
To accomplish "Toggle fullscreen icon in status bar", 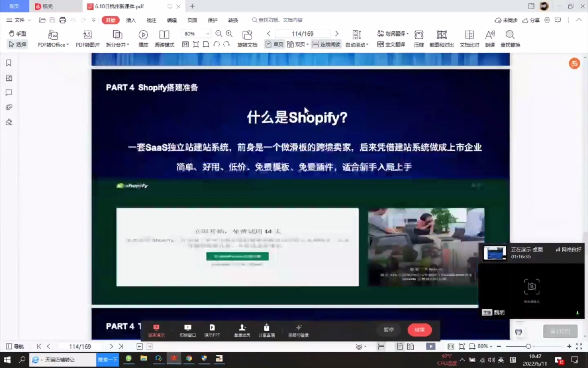I will [x=579, y=346].
